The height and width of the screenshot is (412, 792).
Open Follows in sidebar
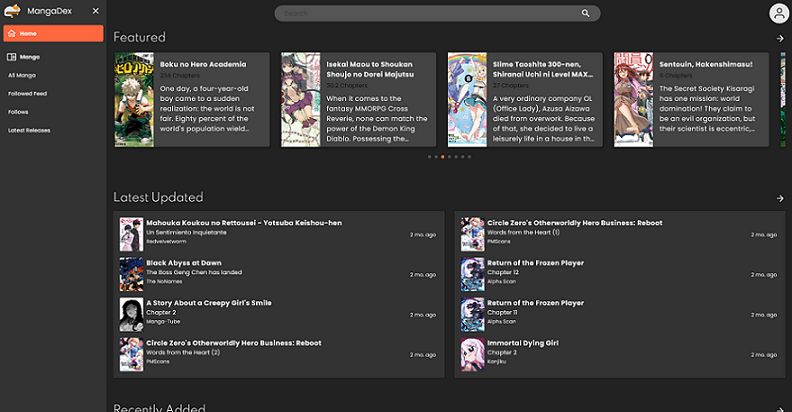18,112
